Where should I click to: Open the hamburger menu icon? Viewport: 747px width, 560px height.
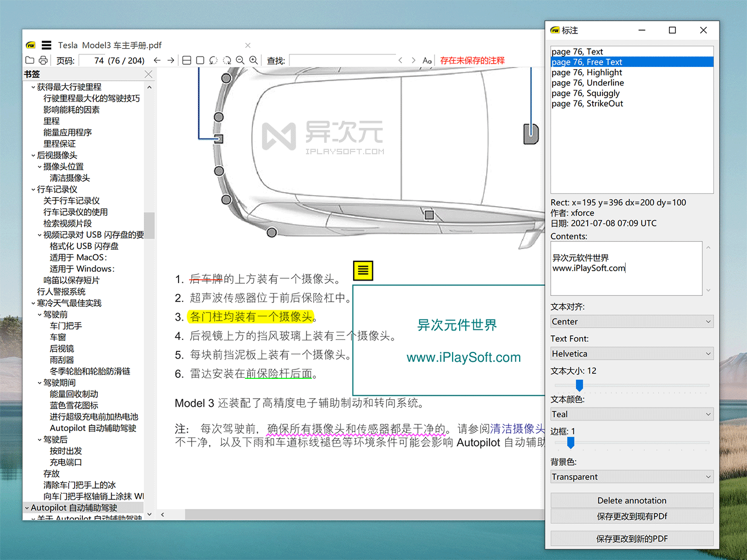47,45
